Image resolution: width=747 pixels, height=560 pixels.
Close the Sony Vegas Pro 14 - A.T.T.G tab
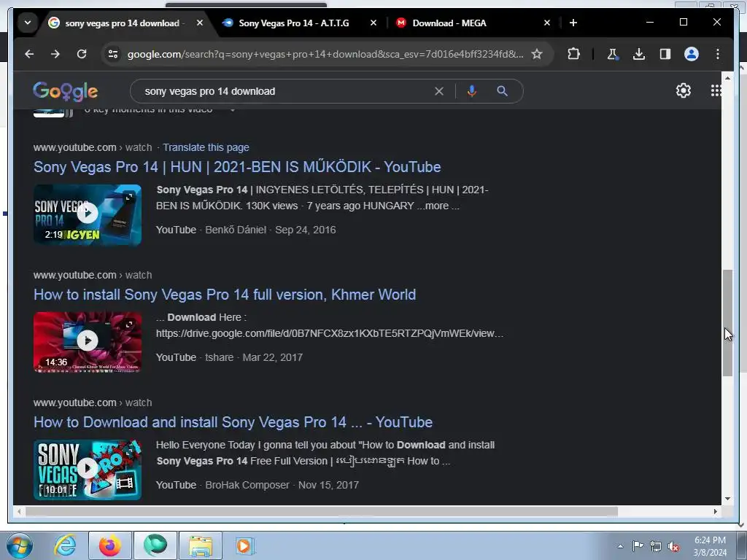373,23
